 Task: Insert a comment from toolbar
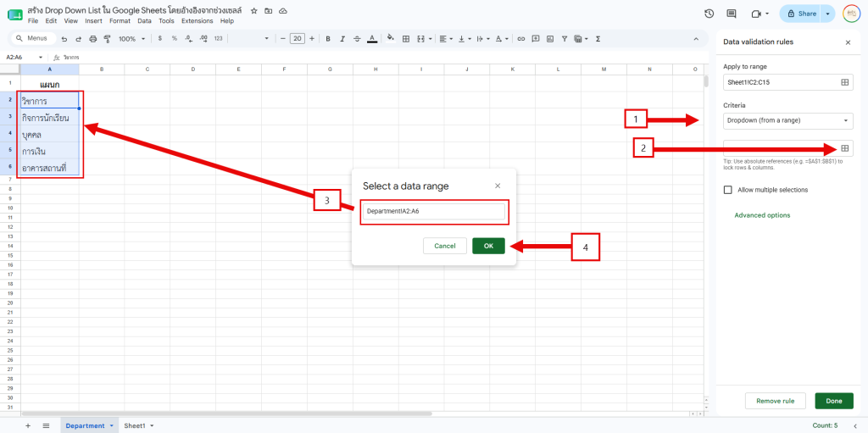click(x=536, y=39)
